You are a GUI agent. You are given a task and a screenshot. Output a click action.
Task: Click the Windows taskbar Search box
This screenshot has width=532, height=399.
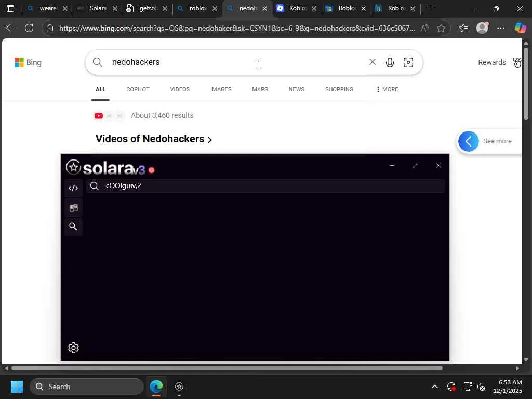(x=87, y=387)
